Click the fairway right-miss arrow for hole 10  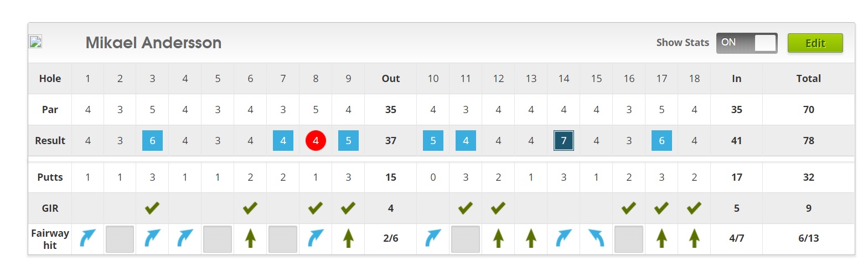433,239
